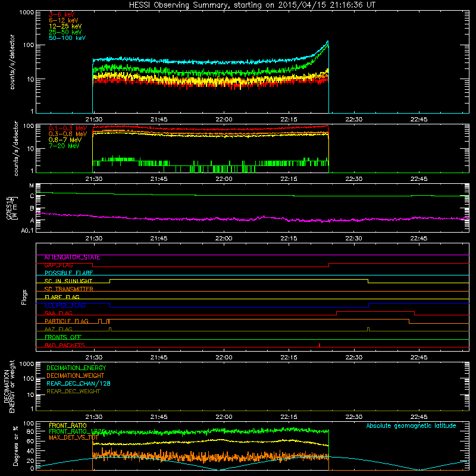The image size is (476, 476).
Task: Click the DECIMATION ENERGY or weight axis label
Action: tap(9, 386)
